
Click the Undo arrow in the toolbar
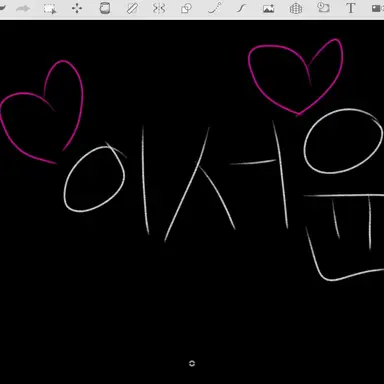pos(3,8)
